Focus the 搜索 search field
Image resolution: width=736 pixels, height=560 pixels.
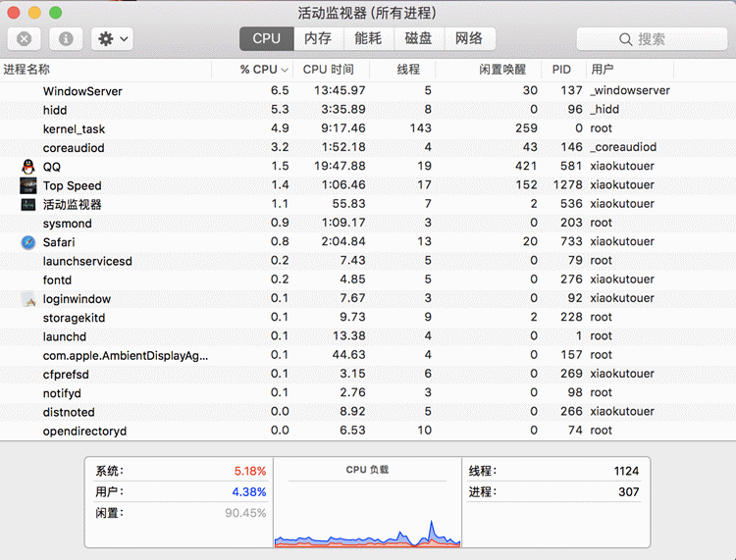(x=652, y=39)
